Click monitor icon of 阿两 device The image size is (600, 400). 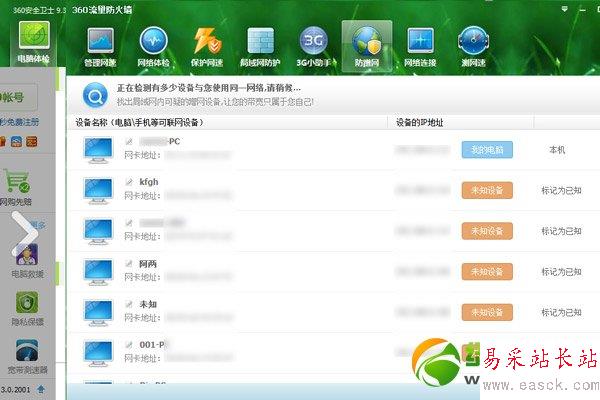[98, 272]
